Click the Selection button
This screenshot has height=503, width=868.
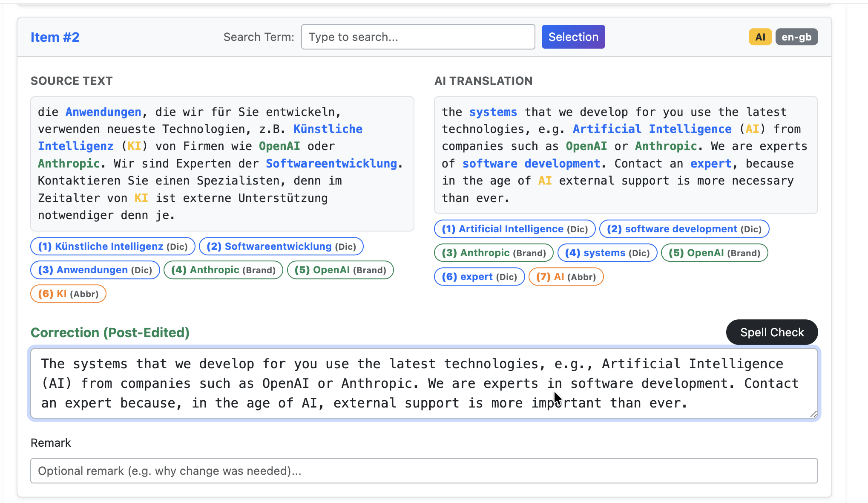point(573,37)
